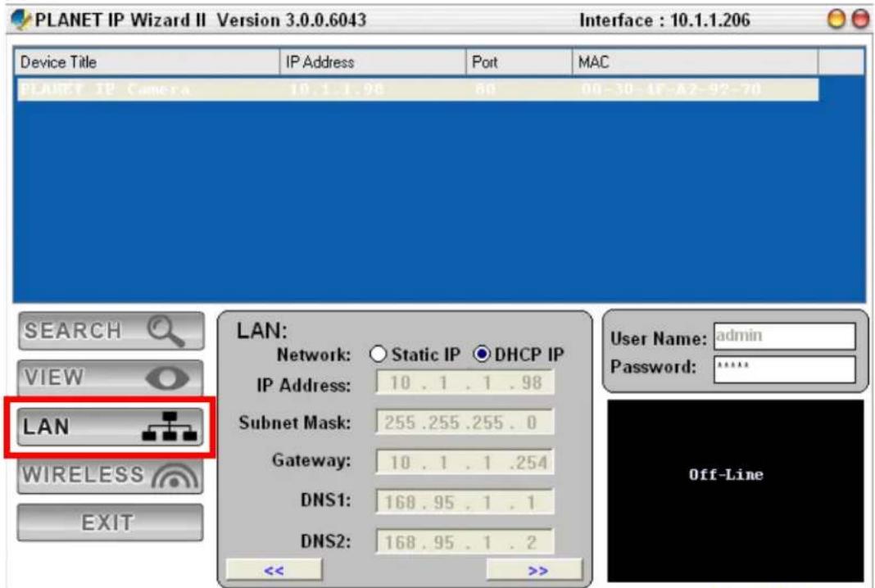Image resolution: width=875 pixels, height=588 pixels.
Task: Select the Static IP radio button
Action: [x=378, y=355]
